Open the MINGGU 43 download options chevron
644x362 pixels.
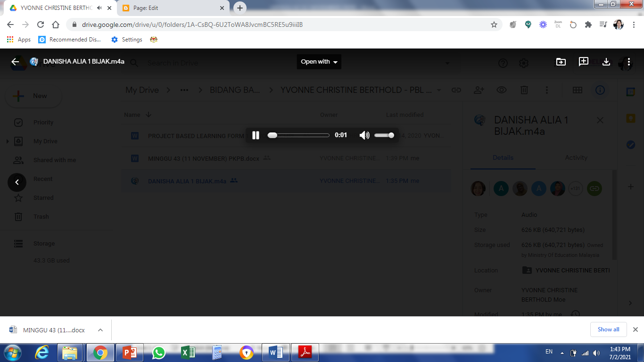pyautogui.click(x=100, y=330)
